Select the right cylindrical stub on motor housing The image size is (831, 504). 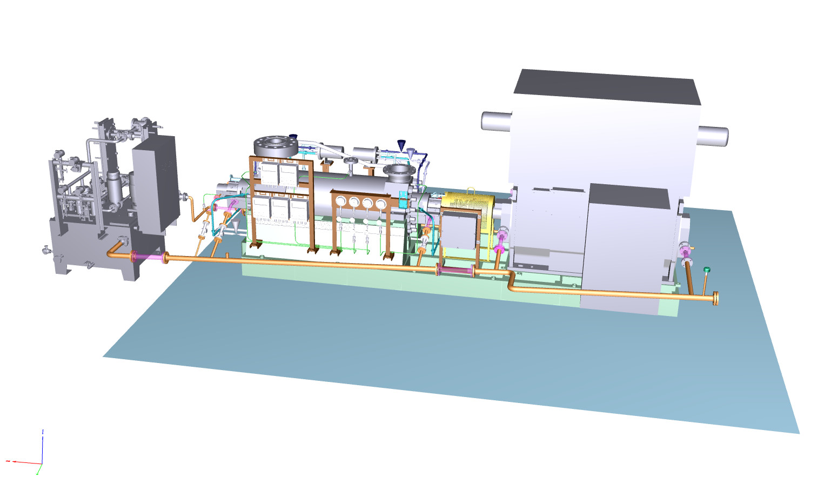point(713,136)
